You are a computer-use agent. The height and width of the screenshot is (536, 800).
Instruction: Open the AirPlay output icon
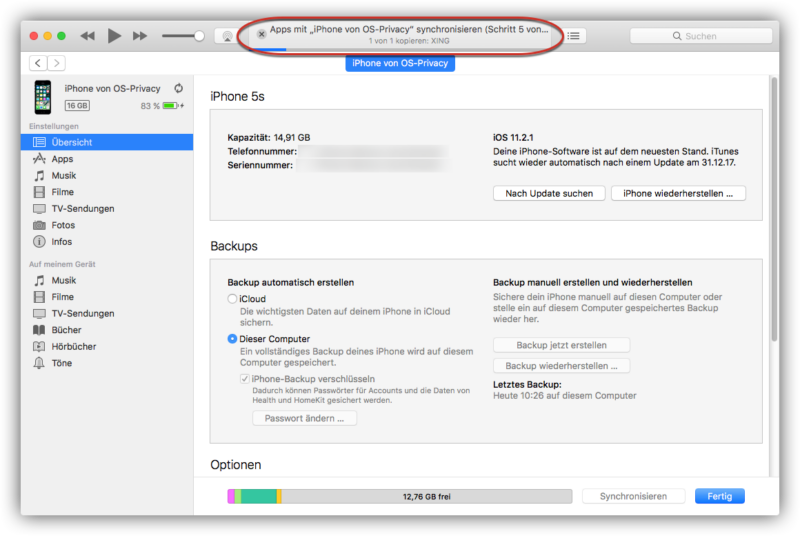[x=228, y=36]
